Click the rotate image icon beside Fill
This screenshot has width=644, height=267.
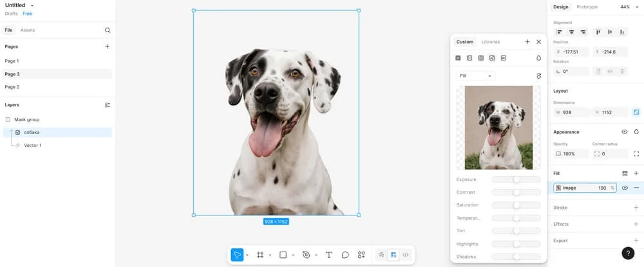(x=538, y=76)
